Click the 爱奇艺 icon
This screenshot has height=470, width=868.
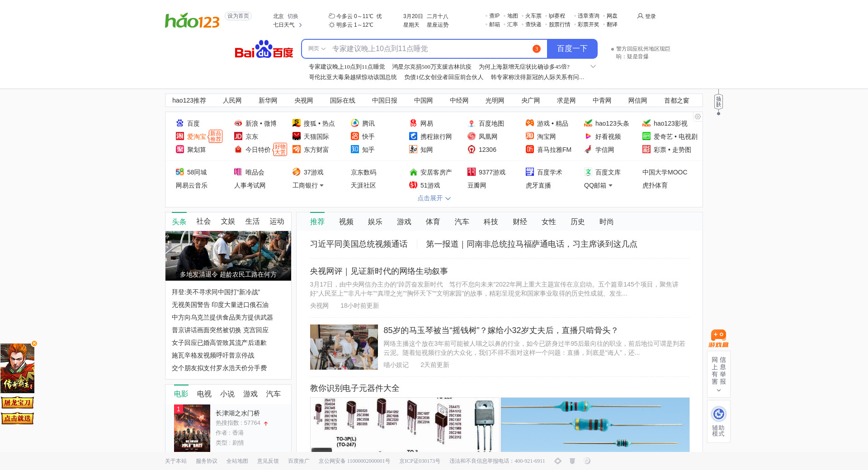click(x=646, y=136)
